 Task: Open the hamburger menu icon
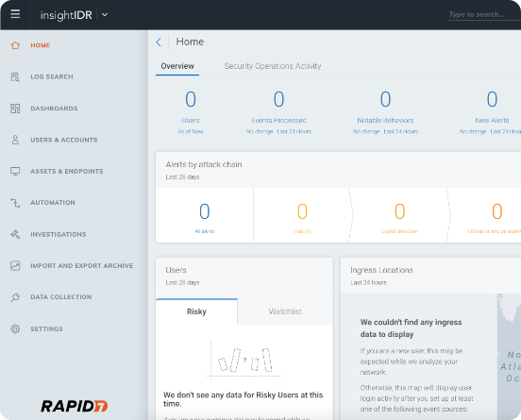15,14
